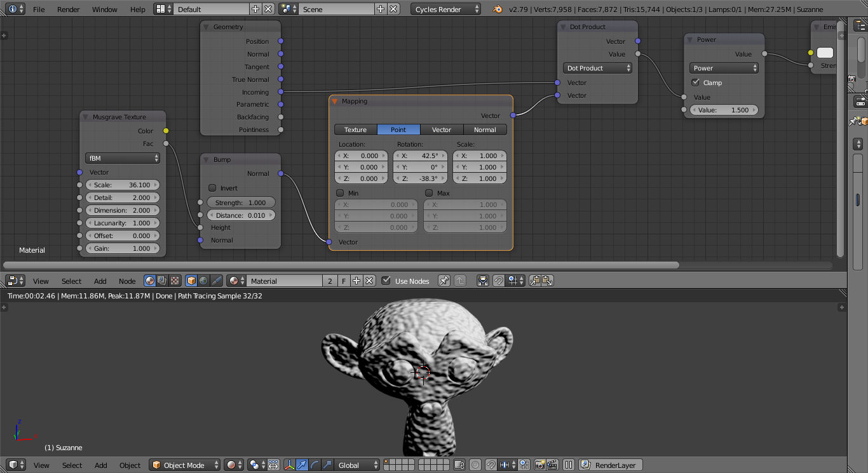Open Global transform orientation dropdown
The height and width of the screenshot is (473, 868).
pos(358,465)
